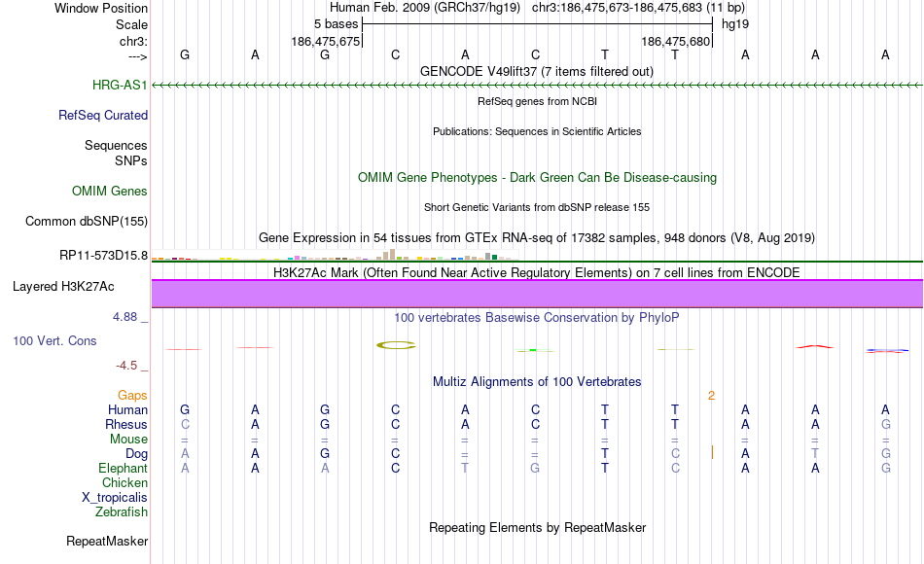Viewport: 924px width, 564px height.
Task: Click the Gene Expression in 54 tissues title
Action: pos(537,237)
